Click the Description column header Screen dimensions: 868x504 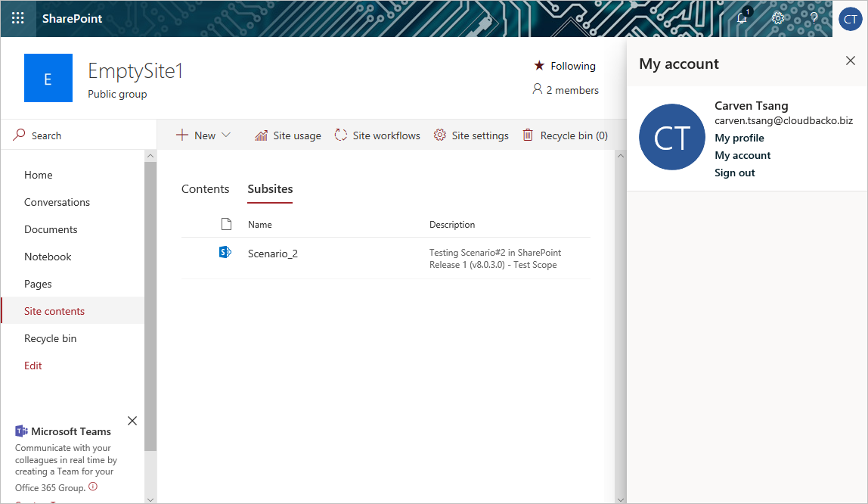[x=451, y=224]
